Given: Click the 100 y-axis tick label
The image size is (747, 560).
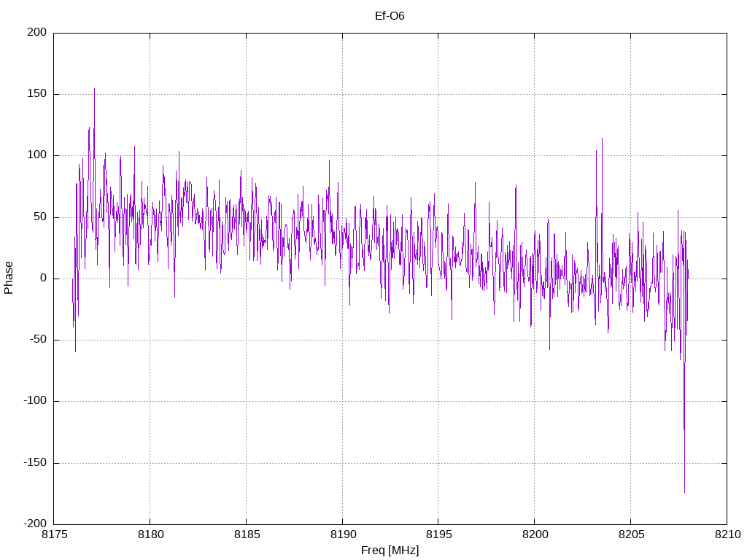Looking at the screenshot, I should point(37,155).
